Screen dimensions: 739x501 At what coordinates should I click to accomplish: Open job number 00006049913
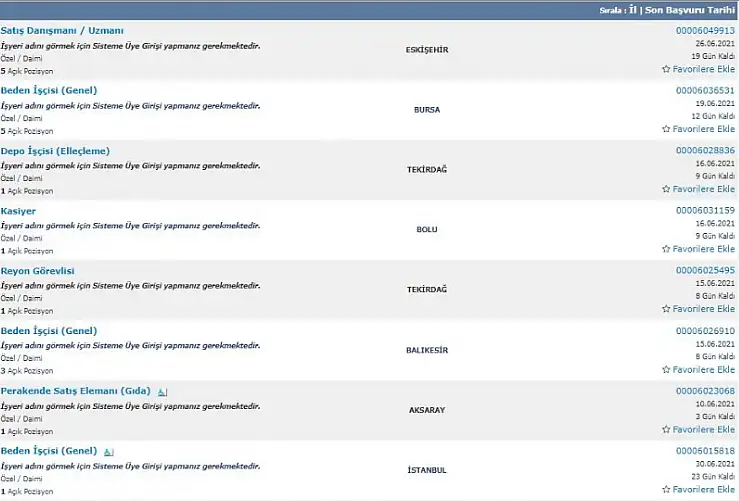[705, 31]
